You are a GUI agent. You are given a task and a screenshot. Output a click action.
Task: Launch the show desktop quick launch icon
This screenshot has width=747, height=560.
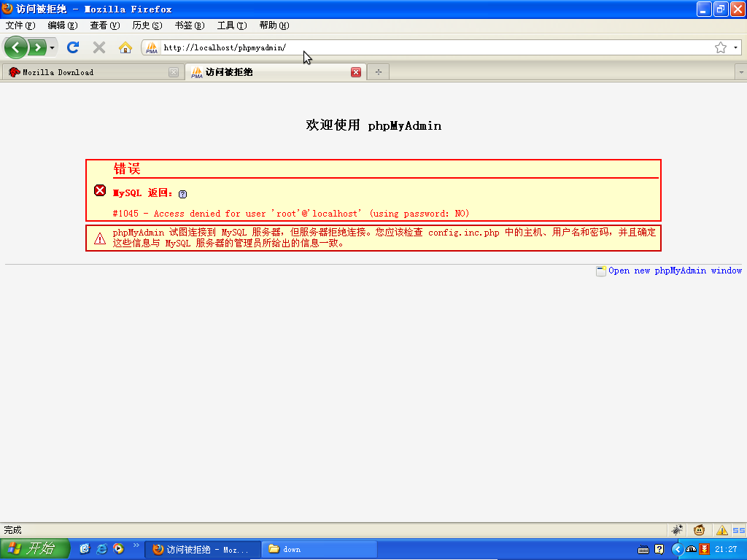tap(85, 548)
